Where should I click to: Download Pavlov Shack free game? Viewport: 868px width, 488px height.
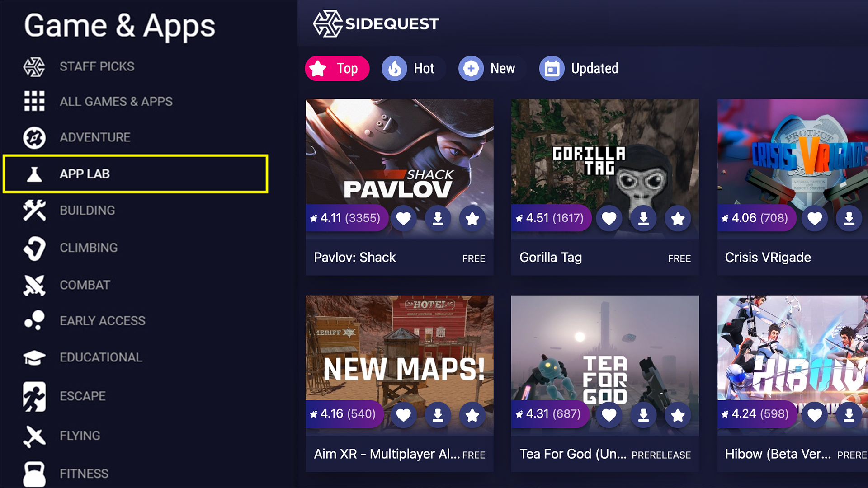438,217
